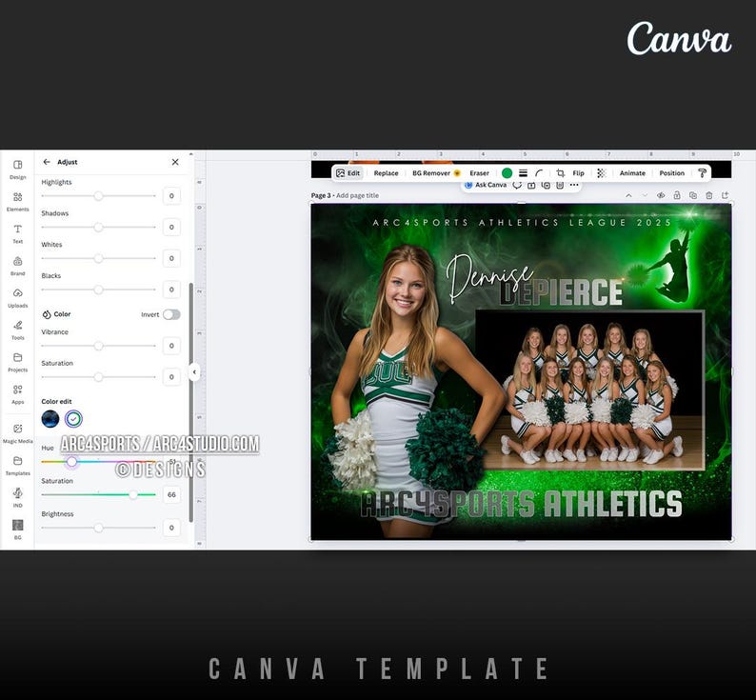
Task: Edit the Highlights value field
Action: (x=171, y=196)
